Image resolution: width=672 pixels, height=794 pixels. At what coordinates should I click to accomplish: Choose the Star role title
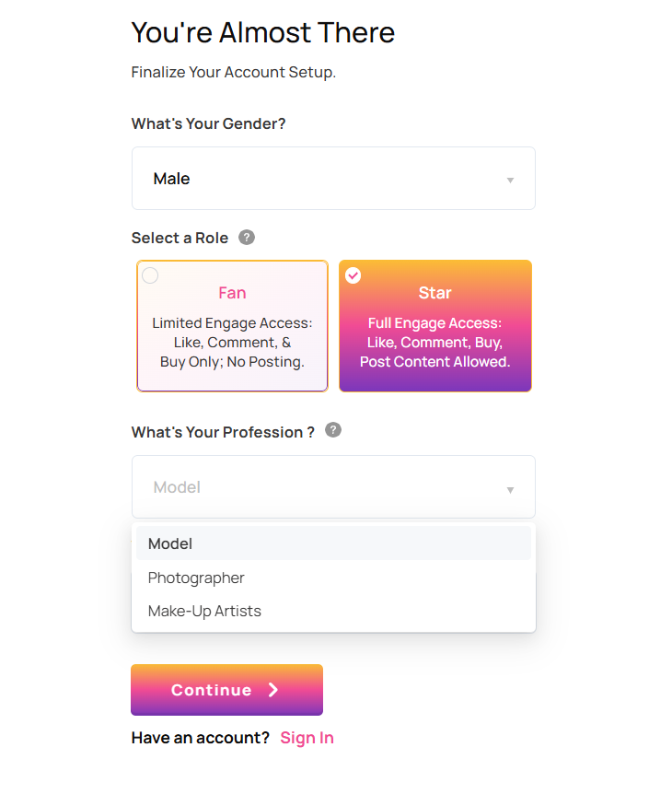pos(434,293)
